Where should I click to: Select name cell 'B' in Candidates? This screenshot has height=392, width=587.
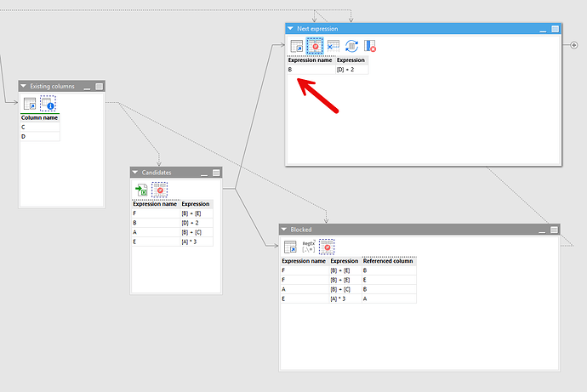pos(156,223)
